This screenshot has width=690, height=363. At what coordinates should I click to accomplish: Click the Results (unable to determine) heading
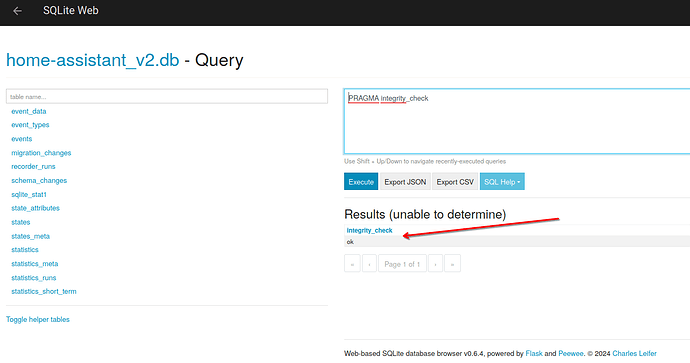(425, 214)
